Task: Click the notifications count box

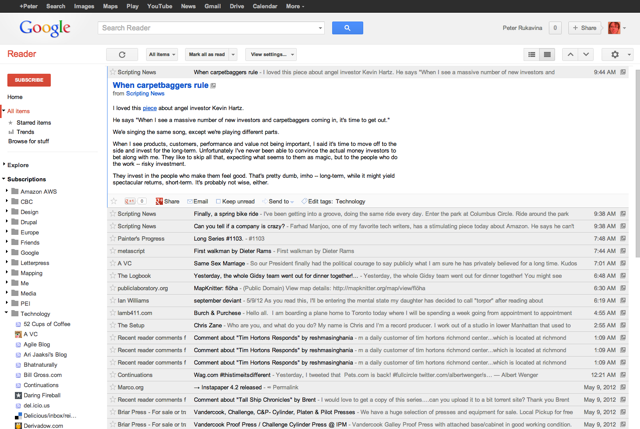Action: coord(555,28)
